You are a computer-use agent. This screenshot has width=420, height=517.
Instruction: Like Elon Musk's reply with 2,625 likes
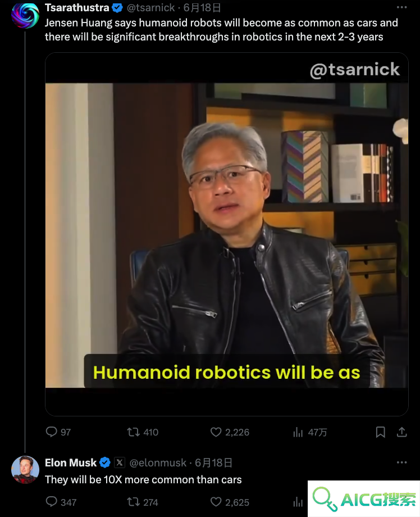point(216,502)
